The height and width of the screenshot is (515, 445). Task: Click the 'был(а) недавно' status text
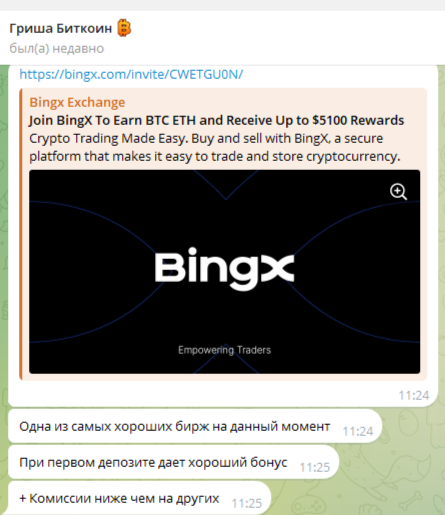click(57, 49)
